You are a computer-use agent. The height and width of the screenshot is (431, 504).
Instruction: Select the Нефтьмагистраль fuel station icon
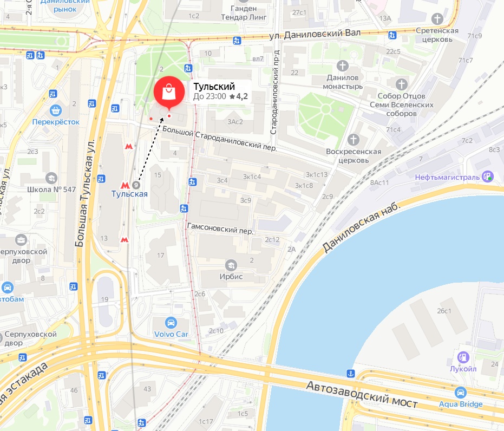coord(488,177)
